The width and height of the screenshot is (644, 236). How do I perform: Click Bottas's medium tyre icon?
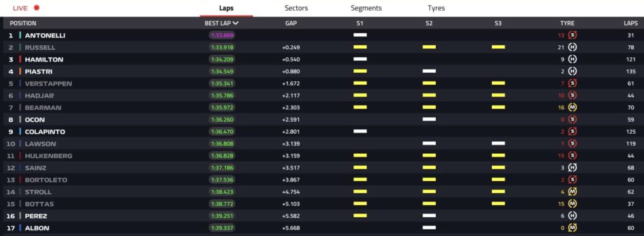pos(572,204)
